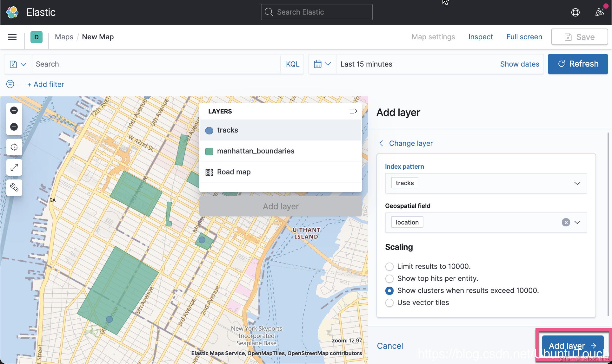Viewport: 612px width, 364px height.
Task: Click the Refresh button
Action: pos(578,64)
